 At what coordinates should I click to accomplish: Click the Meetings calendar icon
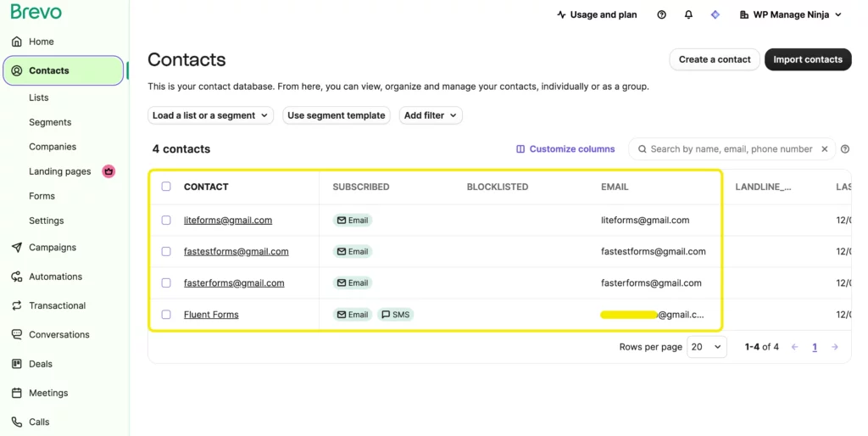(17, 393)
